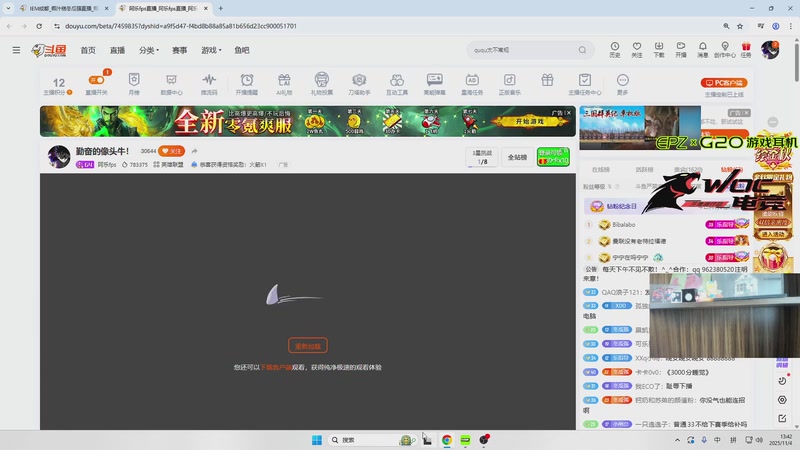Reload the page with browser refresh

(39, 26)
